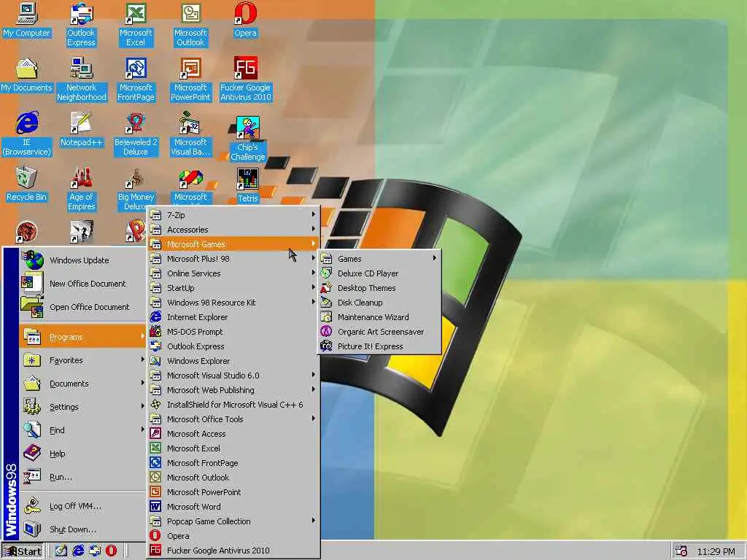Open Help from the Start menu
The height and width of the screenshot is (560, 747).
pyautogui.click(x=82, y=454)
